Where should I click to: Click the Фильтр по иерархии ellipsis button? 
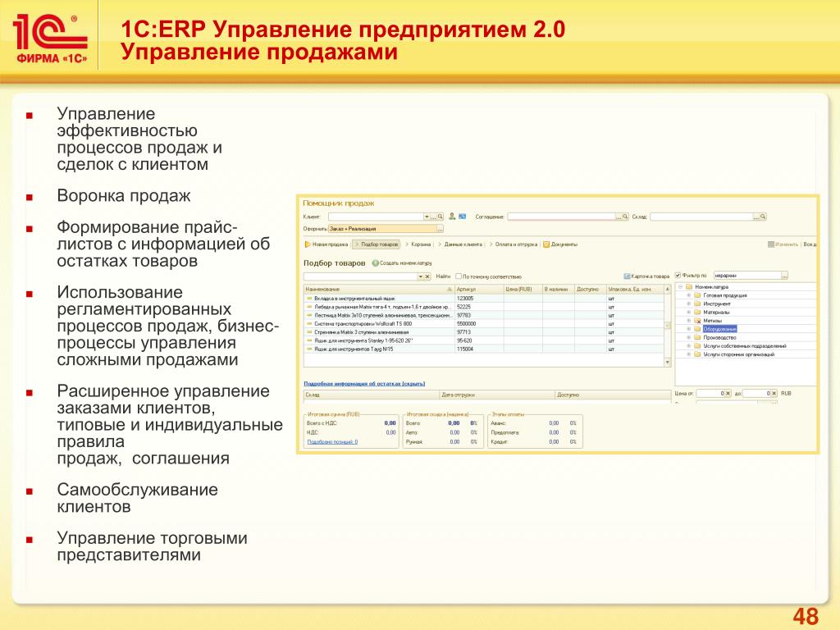[x=785, y=276]
